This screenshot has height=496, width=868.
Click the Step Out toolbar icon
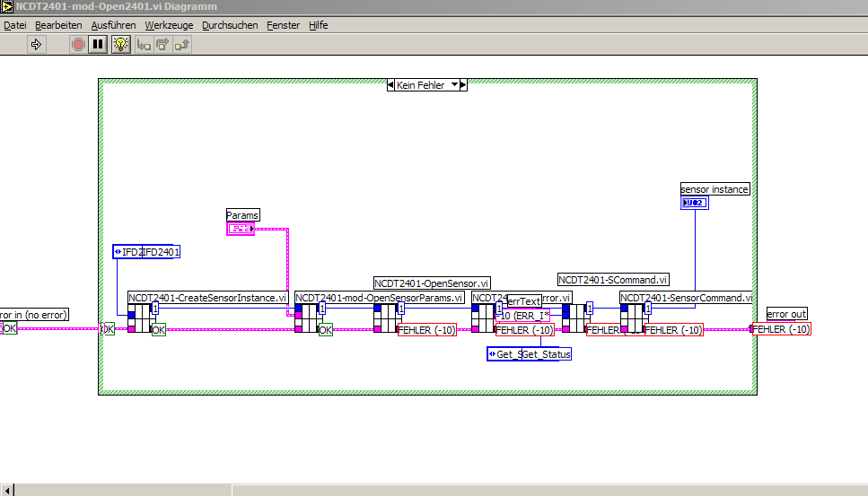182,45
